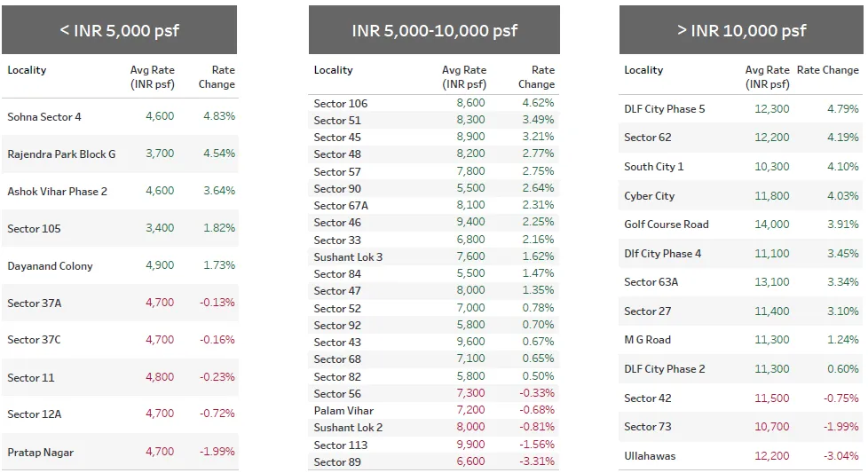
Task: Click the M G Road locality
Action: coord(648,340)
